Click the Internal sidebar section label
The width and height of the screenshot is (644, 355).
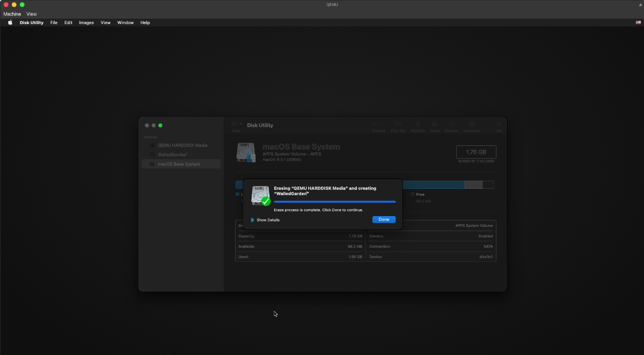click(x=150, y=137)
